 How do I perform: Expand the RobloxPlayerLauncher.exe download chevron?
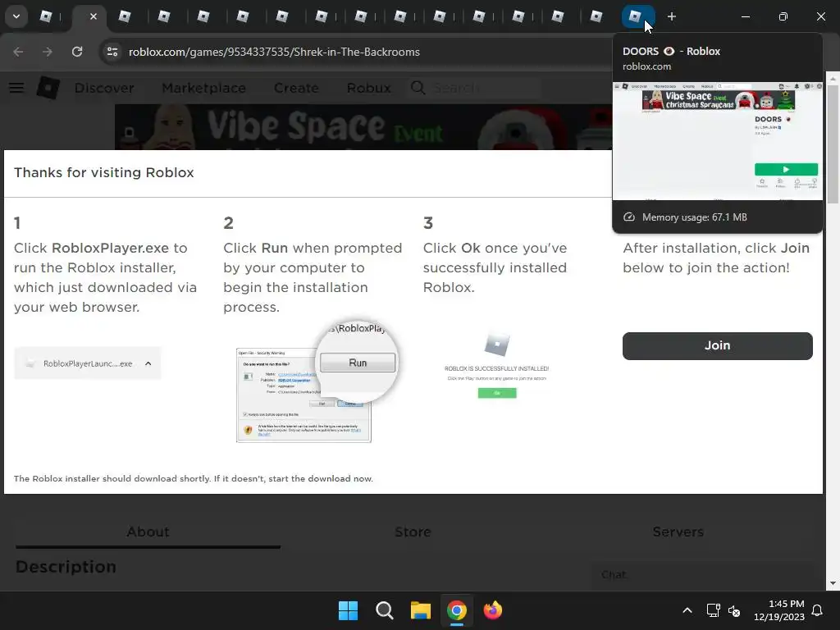tap(148, 363)
